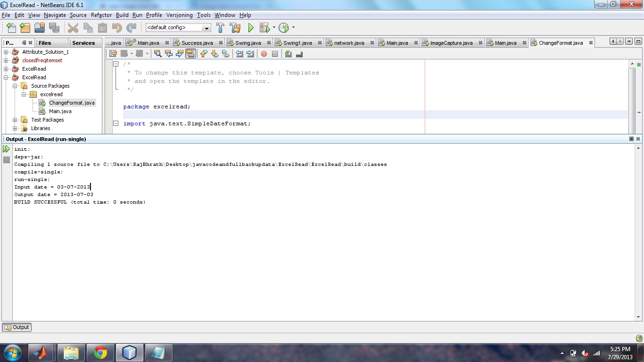Viewport: 644px width, 362px height.
Task: Close the ChangeFormat.java tab
Action: [590, 43]
